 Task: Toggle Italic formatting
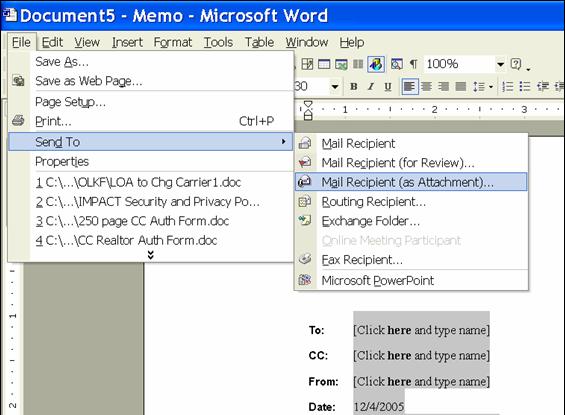coord(370,86)
